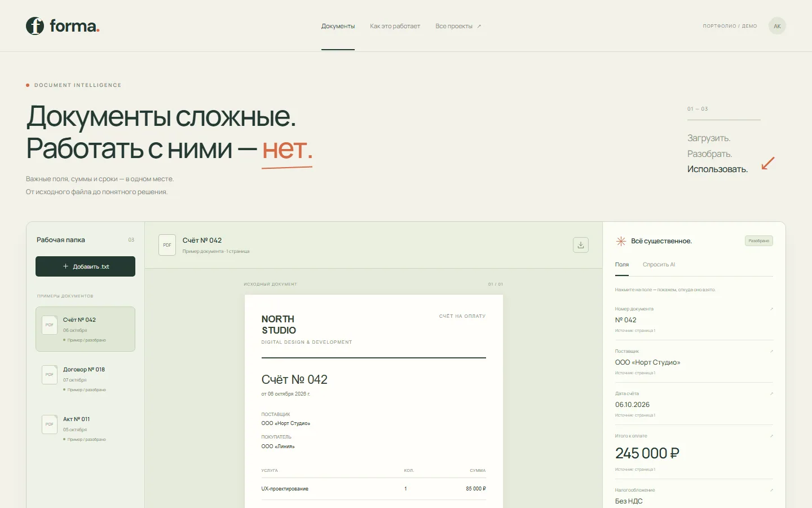
Task: Open the Все проекты external link
Action: coord(458,26)
